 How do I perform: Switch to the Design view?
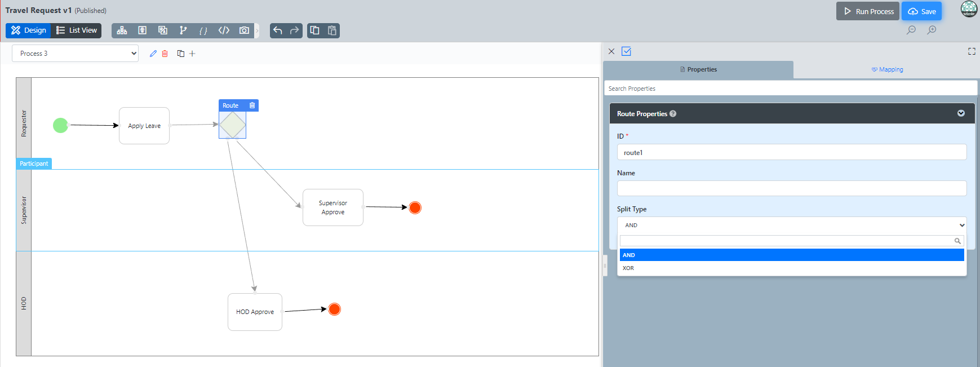[29, 30]
